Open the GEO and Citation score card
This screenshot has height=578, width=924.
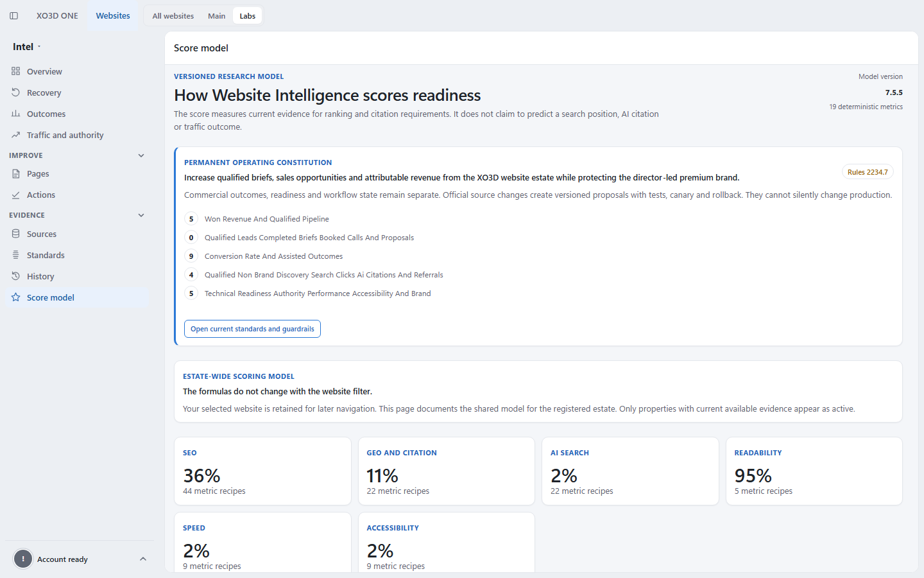coord(447,471)
